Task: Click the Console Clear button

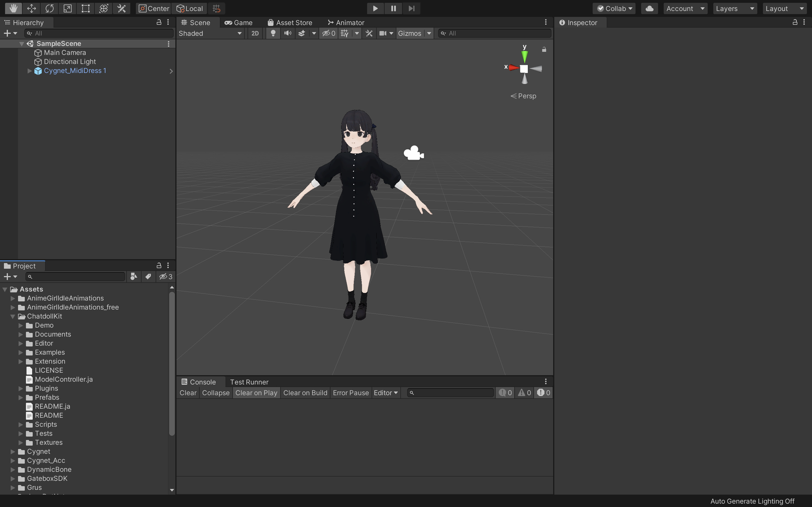Action: coord(188,393)
